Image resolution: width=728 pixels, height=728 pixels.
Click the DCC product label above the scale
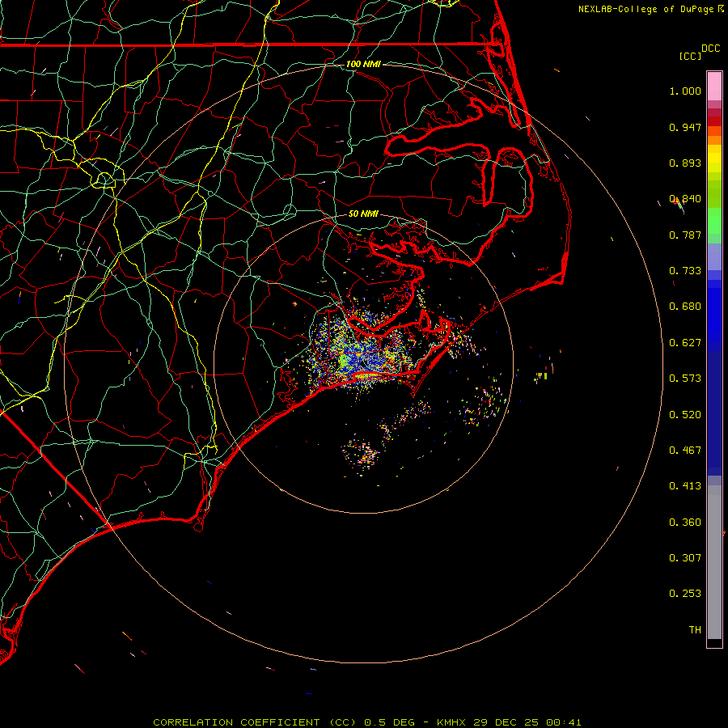click(x=710, y=48)
